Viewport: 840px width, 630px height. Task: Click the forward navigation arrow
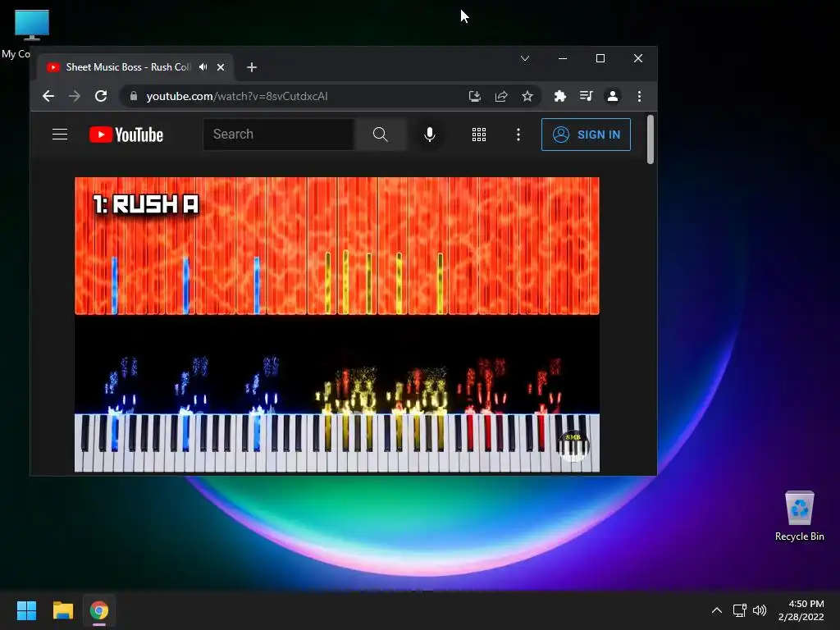tap(75, 97)
